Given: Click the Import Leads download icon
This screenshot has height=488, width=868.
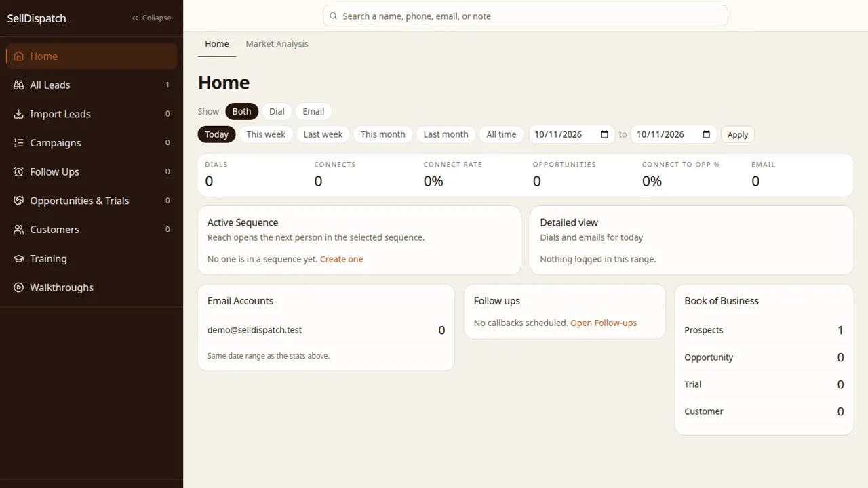Looking at the screenshot, I should click(x=18, y=114).
